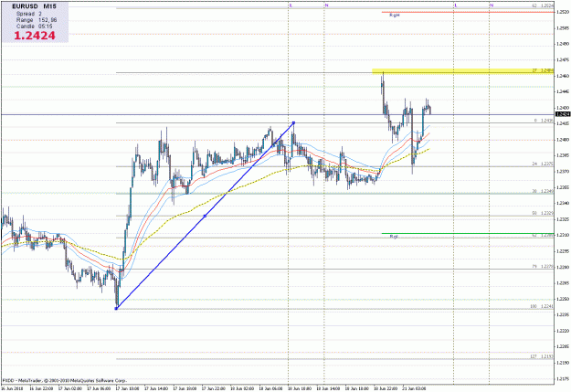The width and height of the screenshot is (571, 392).
Task: Click the RgL label under the green line
Action: pos(394,237)
